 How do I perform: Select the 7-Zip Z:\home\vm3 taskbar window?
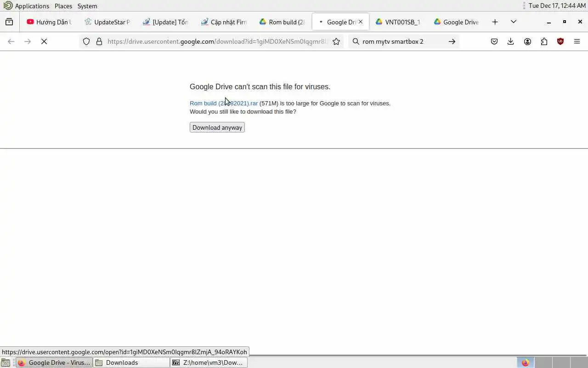[x=209, y=362]
